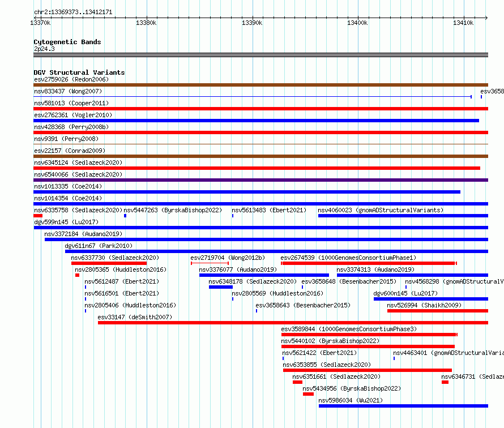Screen dimensions: 504x428
Task: Click the 2p24.3 cytogenetic band bar
Action: [x=260, y=55]
